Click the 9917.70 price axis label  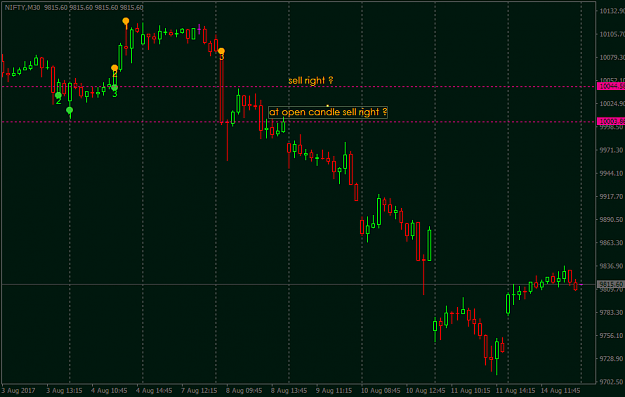(x=612, y=196)
